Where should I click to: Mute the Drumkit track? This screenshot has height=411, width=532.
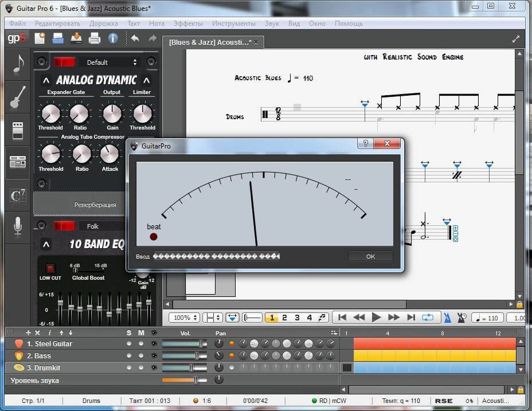(141, 367)
